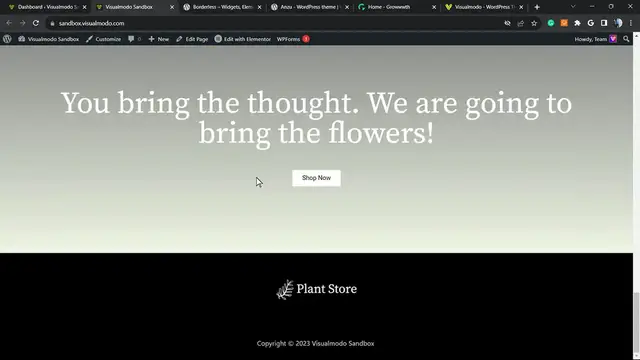The height and width of the screenshot is (360, 640).
Task: Launch Edit with Elementor
Action: (x=242, y=39)
